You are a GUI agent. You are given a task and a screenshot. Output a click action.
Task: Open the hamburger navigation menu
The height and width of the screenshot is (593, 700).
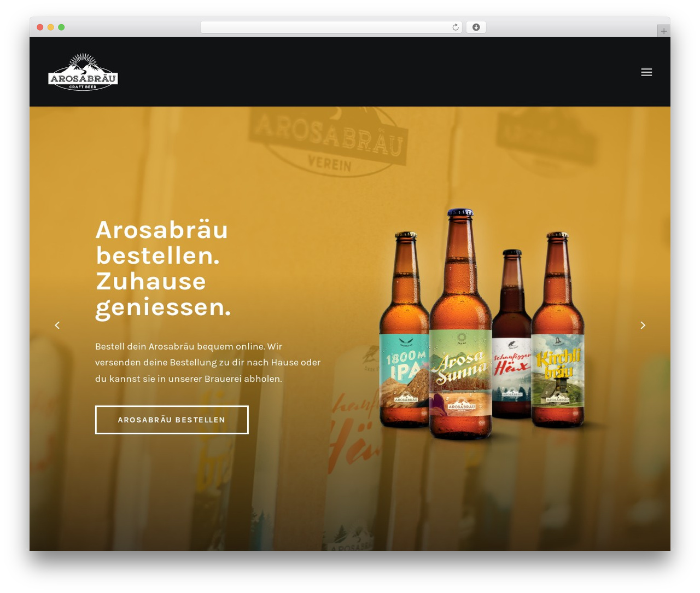(646, 72)
